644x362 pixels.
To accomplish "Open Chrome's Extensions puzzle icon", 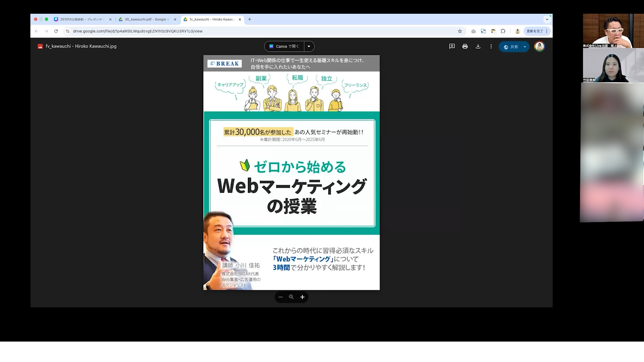I will point(503,31).
